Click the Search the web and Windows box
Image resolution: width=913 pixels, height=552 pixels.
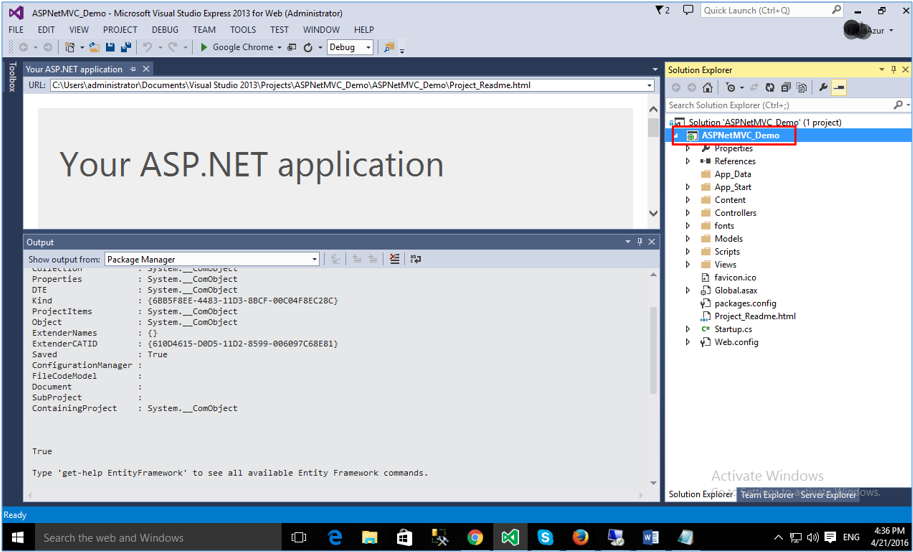click(x=158, y=537)
